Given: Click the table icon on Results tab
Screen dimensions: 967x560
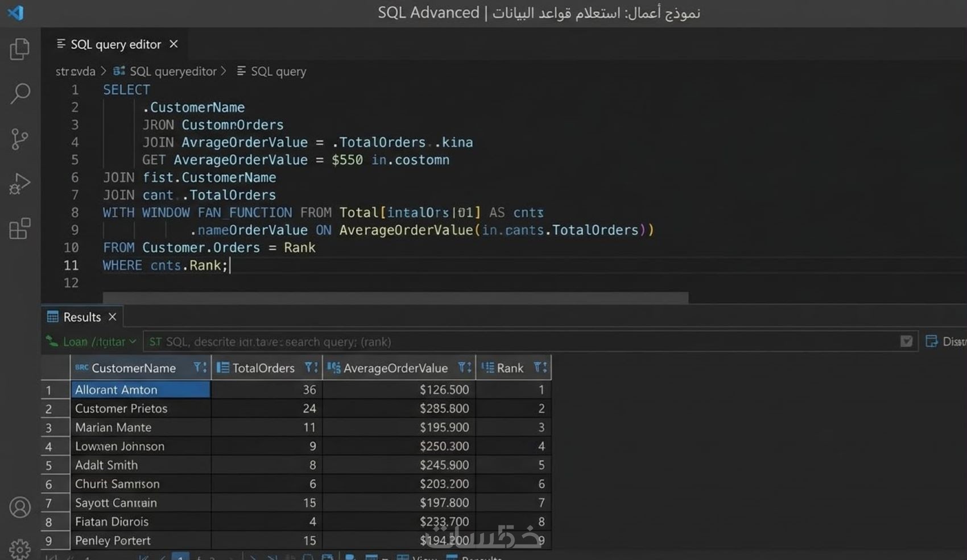Looking at the screenshot, I should click(x=53, y=317).
